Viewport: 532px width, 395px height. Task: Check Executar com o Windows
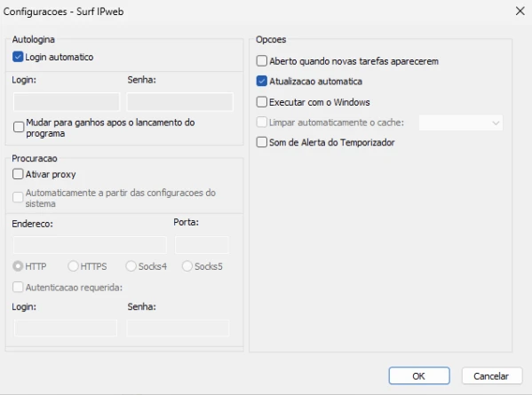pos(262,102)
